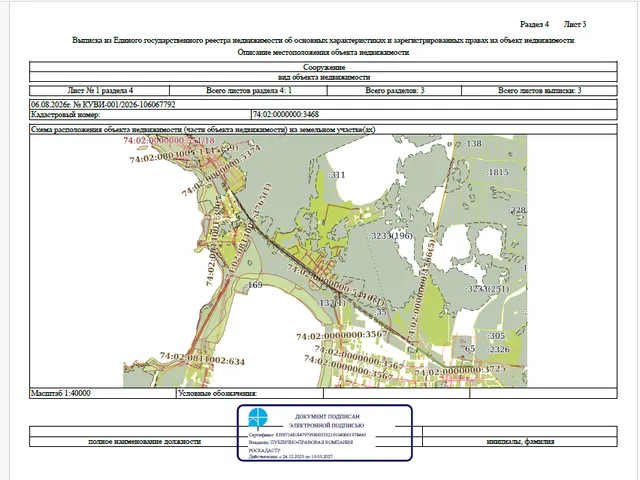Click map parcel label ':311'
This screenshot has width=640, height=480.
pyautogui.click(x=337, y=175)
